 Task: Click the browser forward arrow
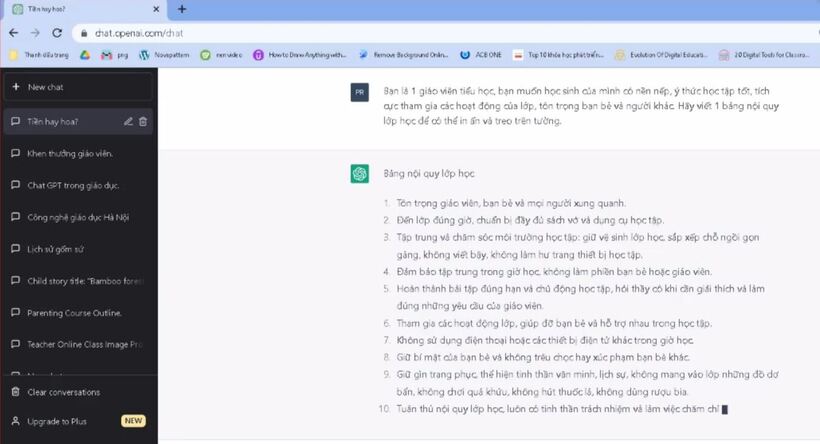click(36, 32)
